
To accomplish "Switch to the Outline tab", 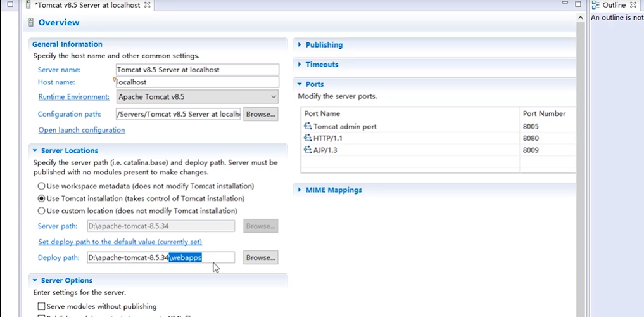I will (x=614, y=5).
